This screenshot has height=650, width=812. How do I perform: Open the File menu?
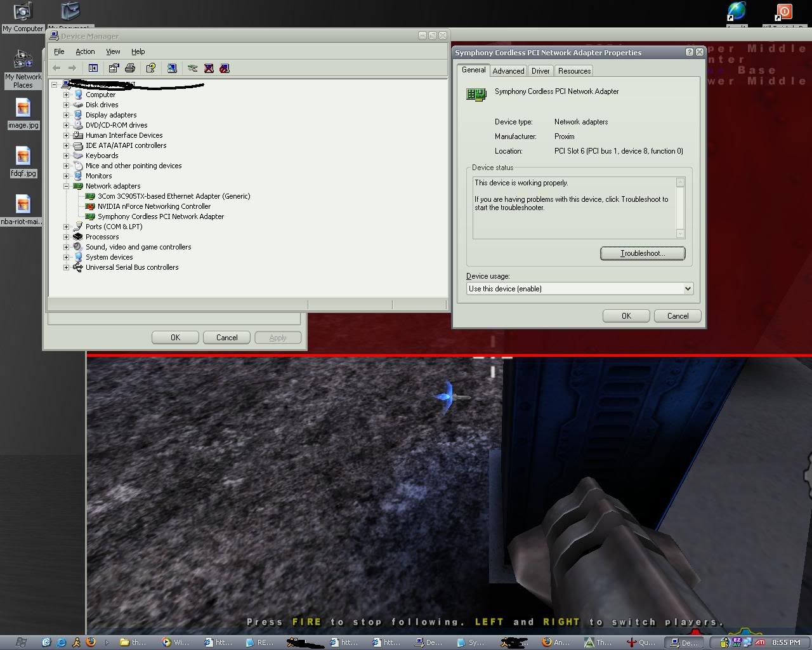point(59,51)
